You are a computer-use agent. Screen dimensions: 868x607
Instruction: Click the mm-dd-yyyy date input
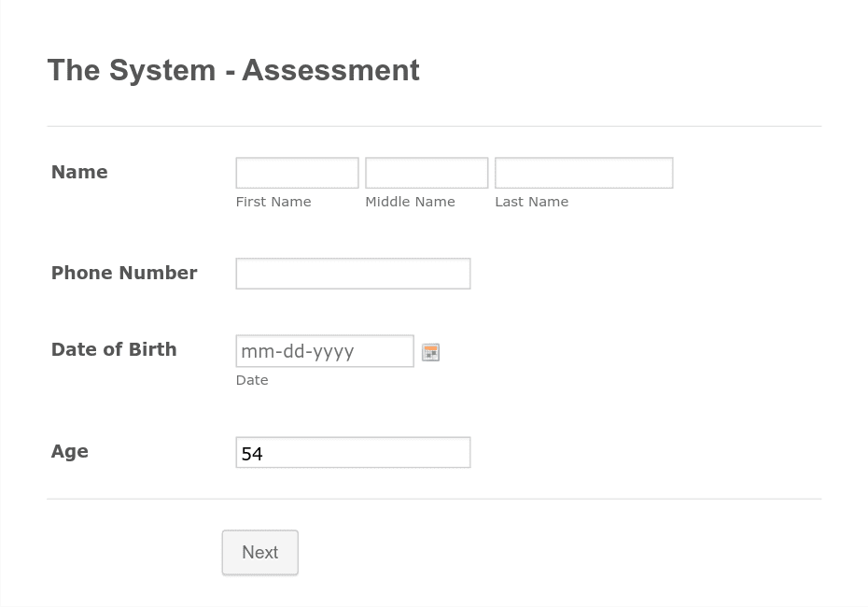tap(324, 350)
